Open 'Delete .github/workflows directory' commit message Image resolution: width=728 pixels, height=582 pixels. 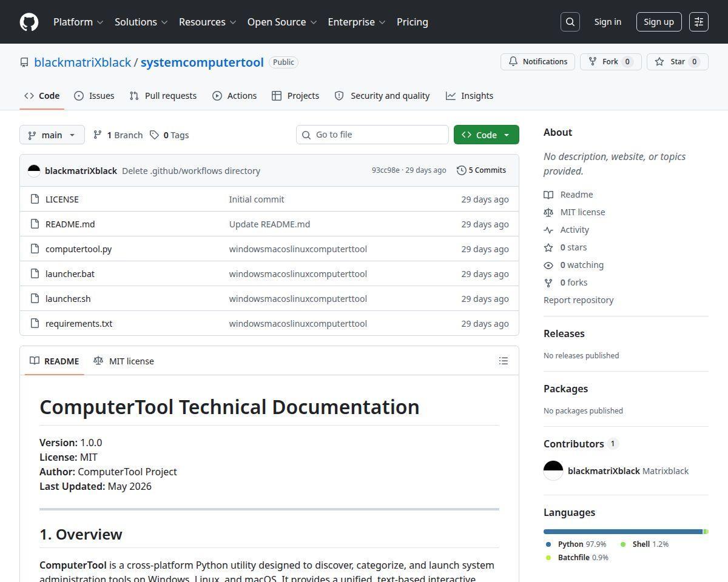point(191,171)
